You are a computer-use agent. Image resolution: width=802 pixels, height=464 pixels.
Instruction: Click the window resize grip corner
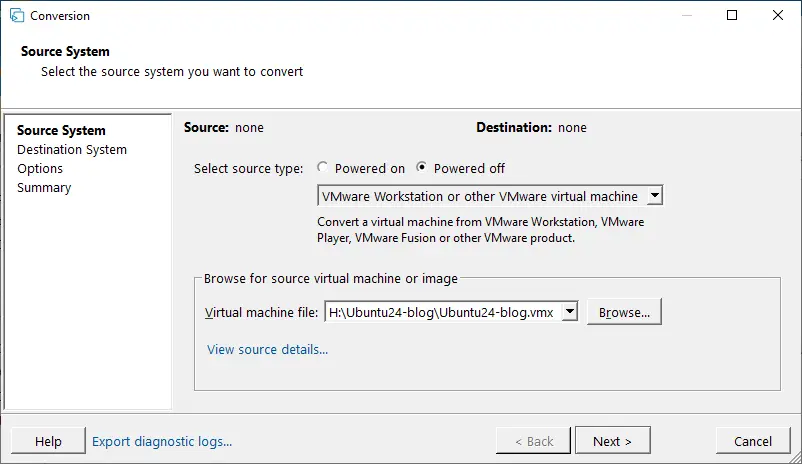point(796,458)
